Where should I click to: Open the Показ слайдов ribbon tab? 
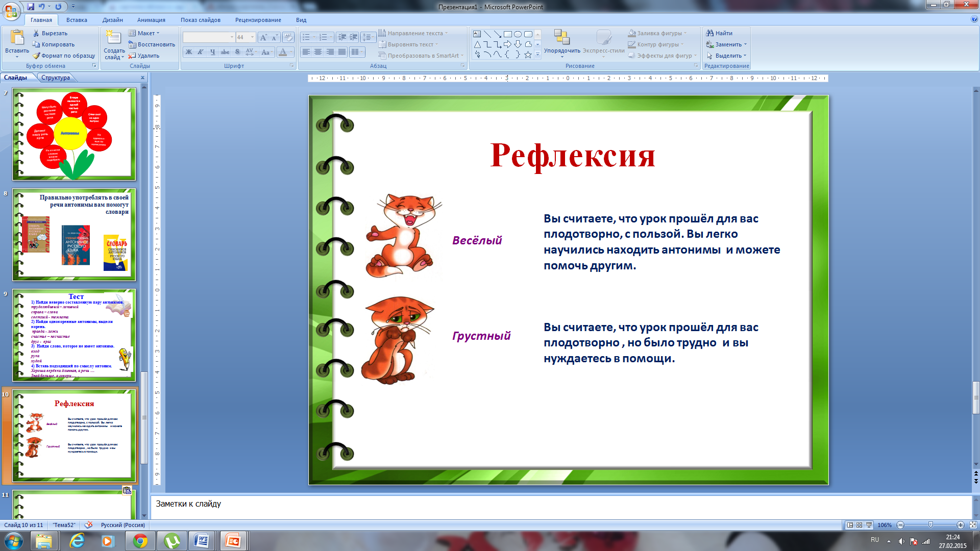tap(200, 20)
